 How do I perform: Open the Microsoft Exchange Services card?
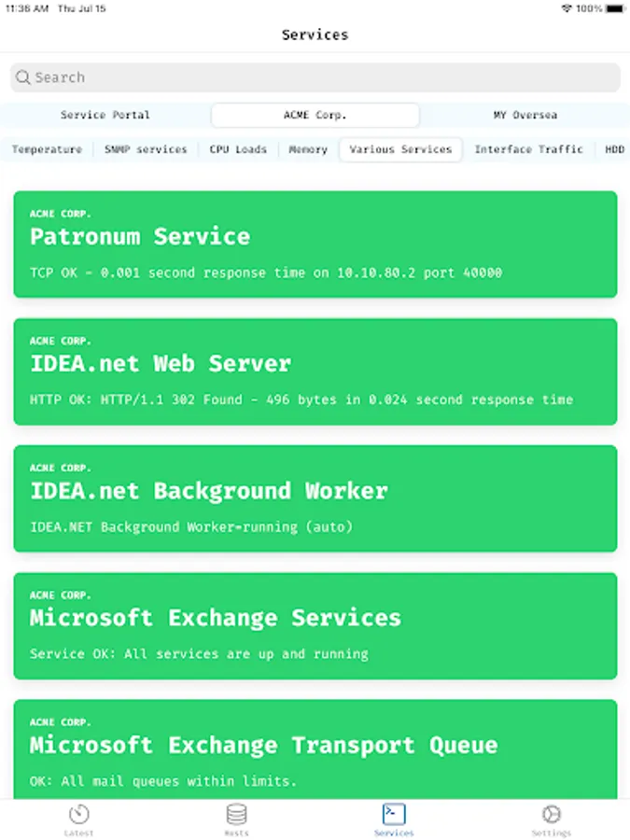coord(315,626)
